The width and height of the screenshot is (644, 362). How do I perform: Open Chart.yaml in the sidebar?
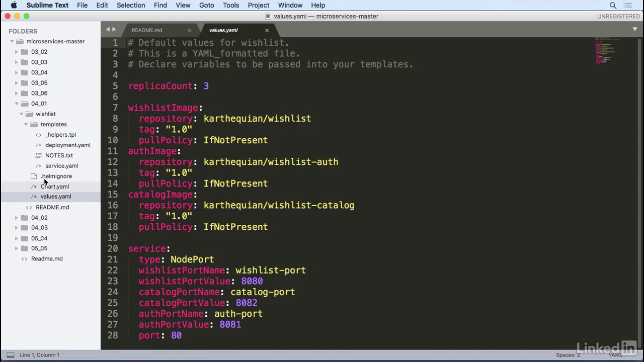(55, 187)
